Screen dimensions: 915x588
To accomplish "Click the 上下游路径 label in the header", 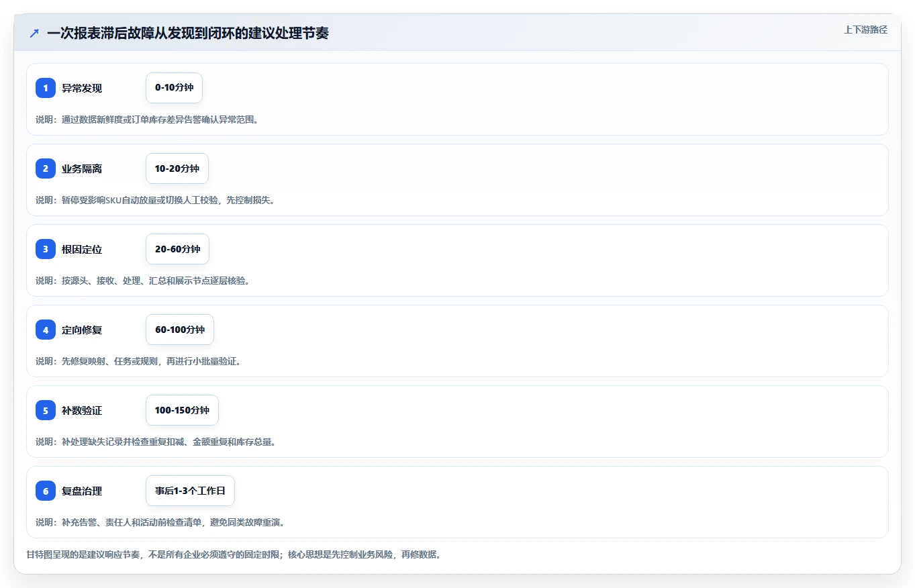I will click(865, 30).
